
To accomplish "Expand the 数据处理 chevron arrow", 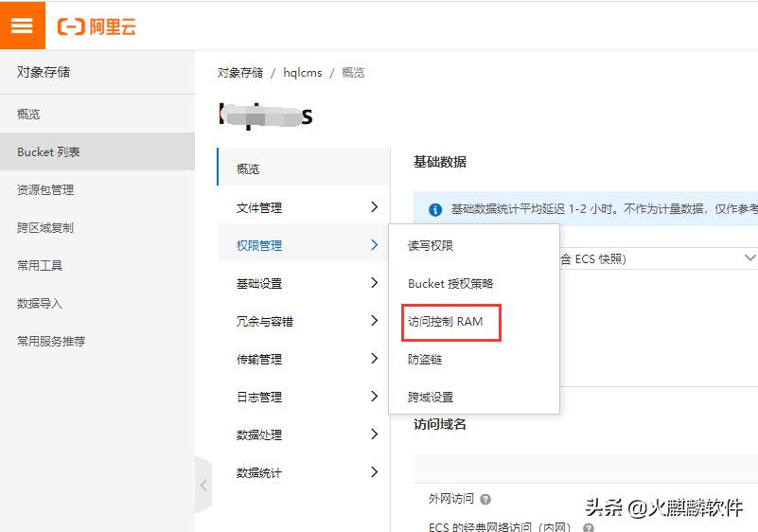I will (x=374, y=434).
